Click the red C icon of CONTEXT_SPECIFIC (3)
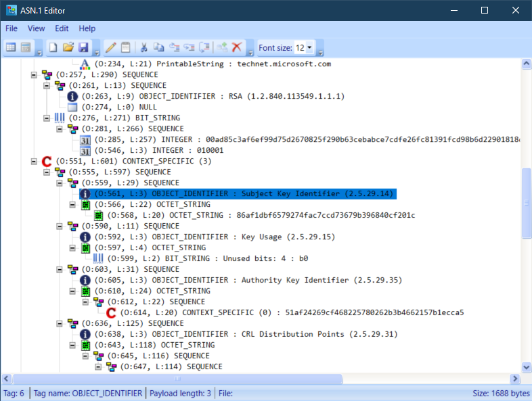532x401 pixels. point(47,162)
